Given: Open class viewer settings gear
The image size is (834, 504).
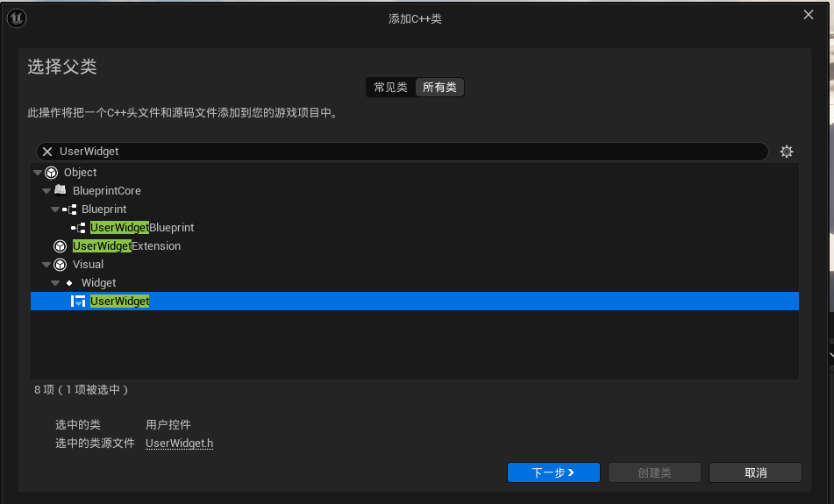Looking at the screenshot, I should (x=786, y=152).
